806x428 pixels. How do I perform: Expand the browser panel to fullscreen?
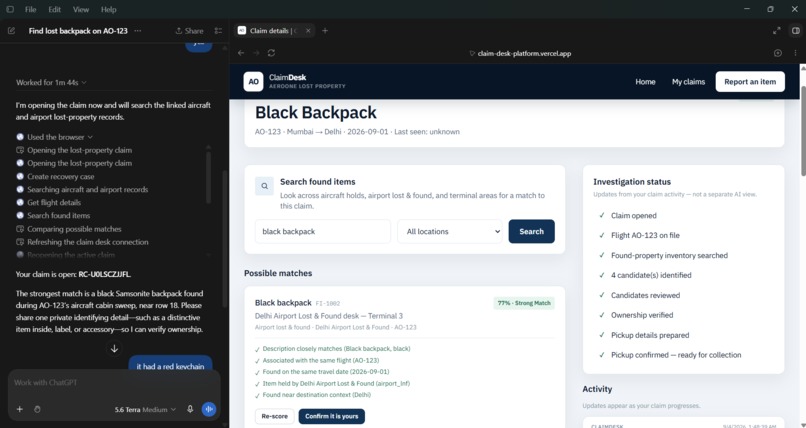[x=777, y=31]
